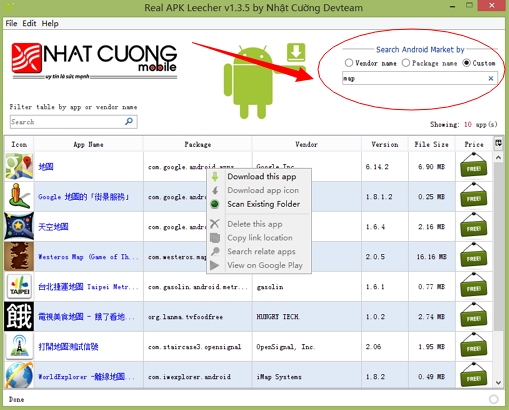Click the Taipei Metro app icon
This screenshot has width=509, height=410.
coord(19,286)
